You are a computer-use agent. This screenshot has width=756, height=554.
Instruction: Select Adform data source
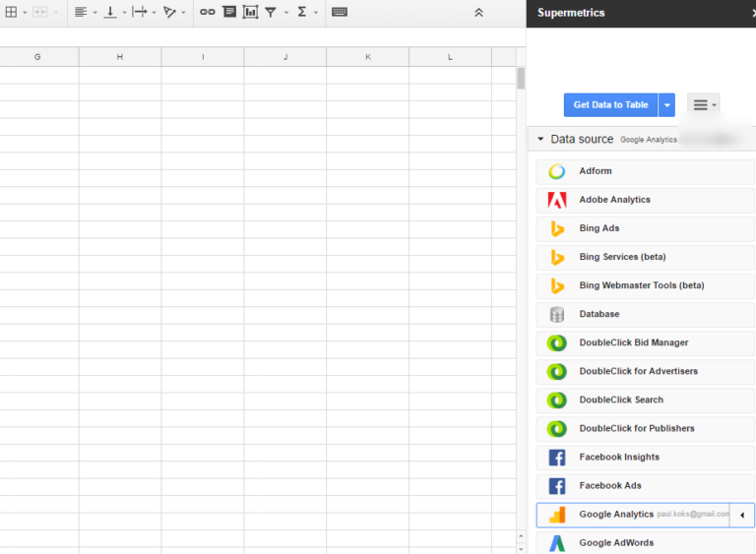(645, 171)
